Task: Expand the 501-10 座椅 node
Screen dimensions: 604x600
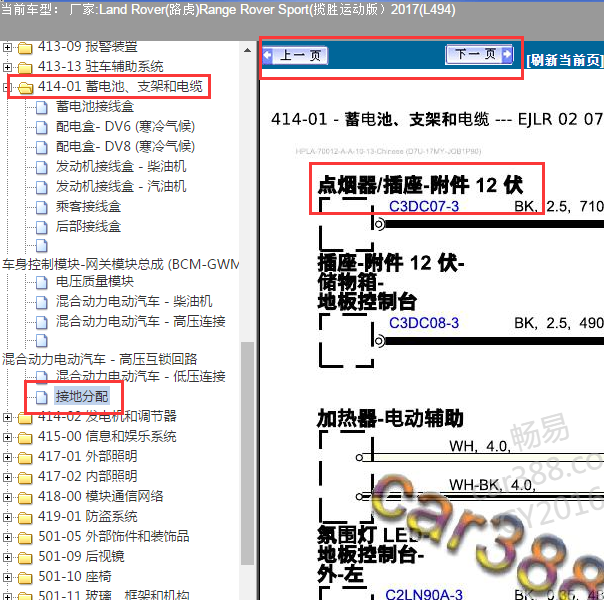Action: point(7,578)
